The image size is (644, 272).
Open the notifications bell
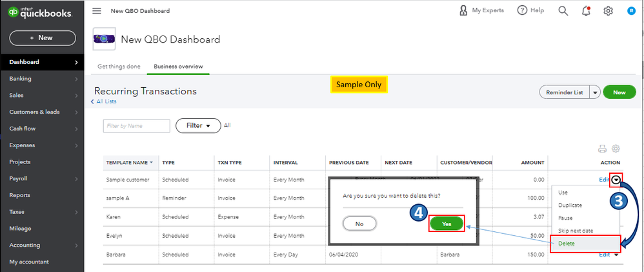point(585,11)
